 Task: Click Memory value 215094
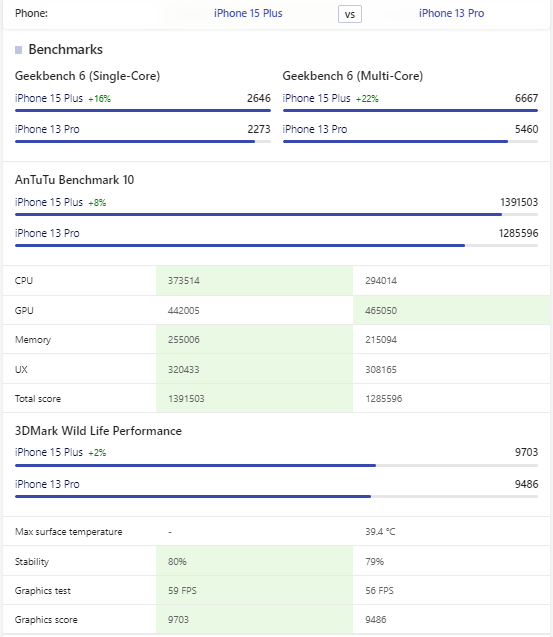pyautogui.click(x=381, y=340)
